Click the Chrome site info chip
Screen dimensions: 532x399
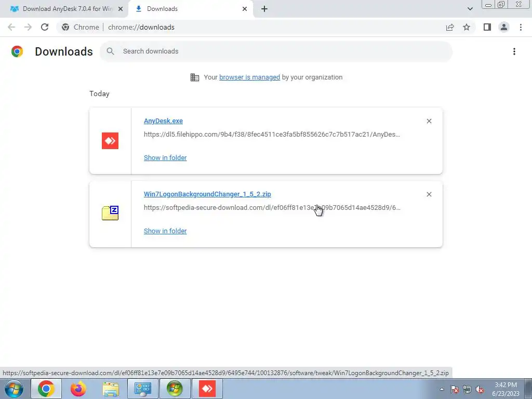pos(81,27)
